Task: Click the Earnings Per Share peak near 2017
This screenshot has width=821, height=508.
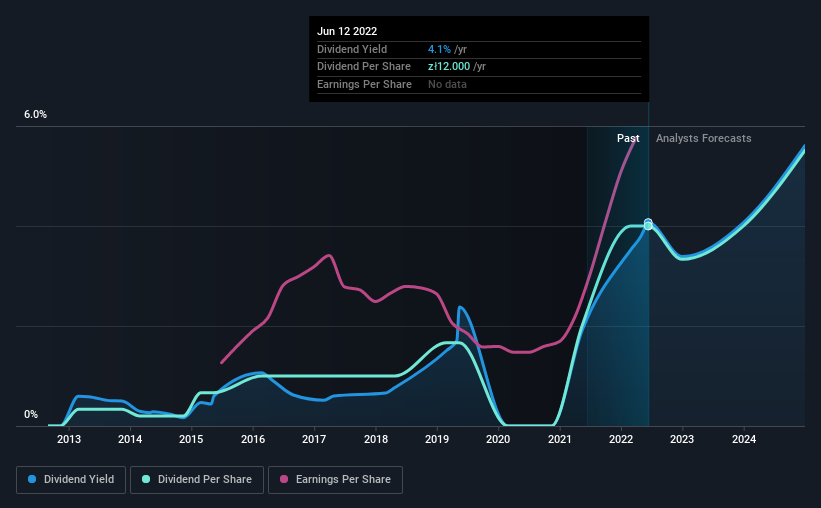Action: [x=329, y=256]
